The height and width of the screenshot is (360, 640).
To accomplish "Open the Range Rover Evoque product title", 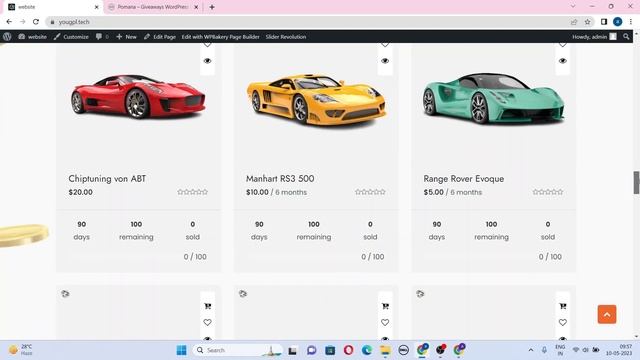I will (x=464, y=178).
